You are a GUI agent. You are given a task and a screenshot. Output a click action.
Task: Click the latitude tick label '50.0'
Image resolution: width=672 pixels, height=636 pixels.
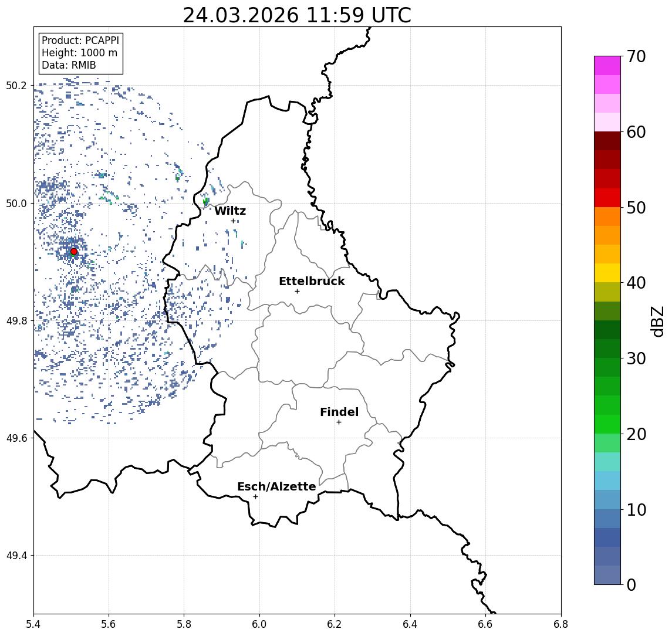16,203
